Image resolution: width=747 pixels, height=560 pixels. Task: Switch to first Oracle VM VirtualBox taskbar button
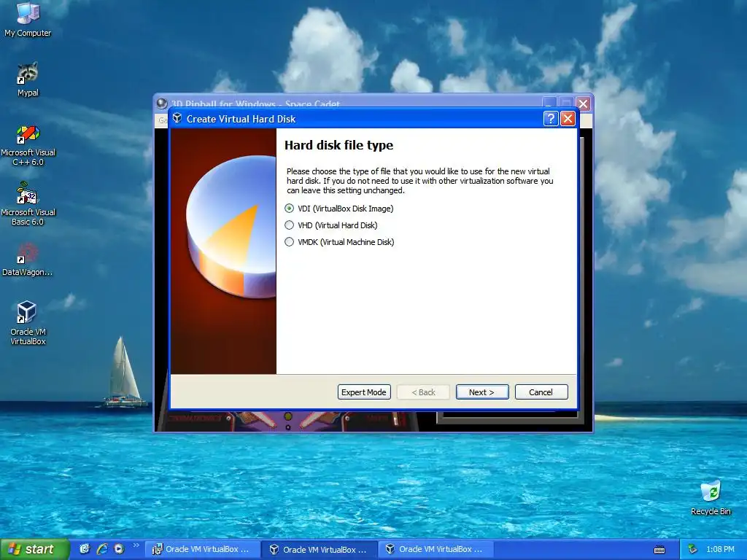(x=201, y=550)
